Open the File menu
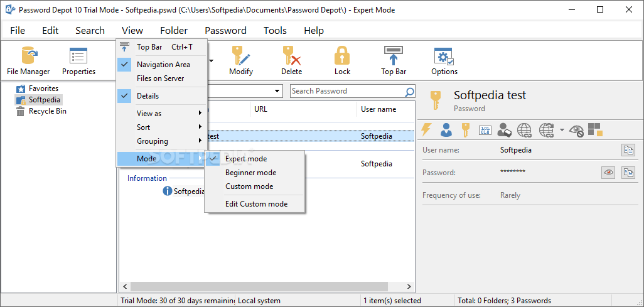Viewport: 644px width, 307px height. coord(18,30)
